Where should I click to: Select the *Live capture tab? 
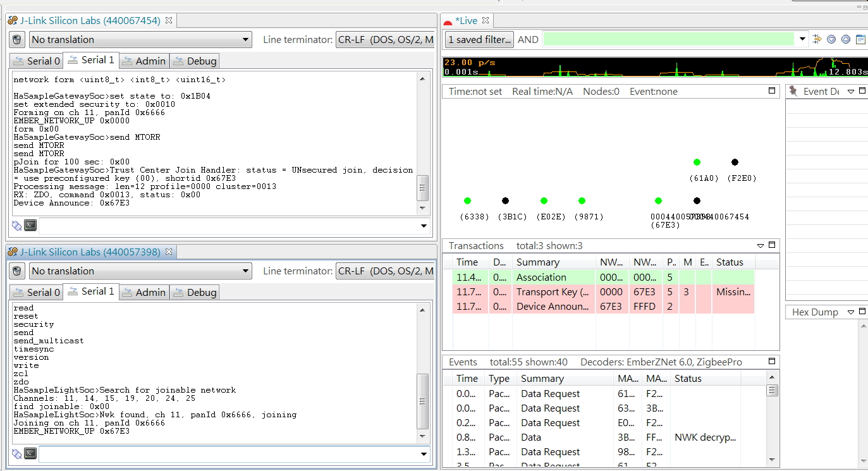click(x=466, y=20)
